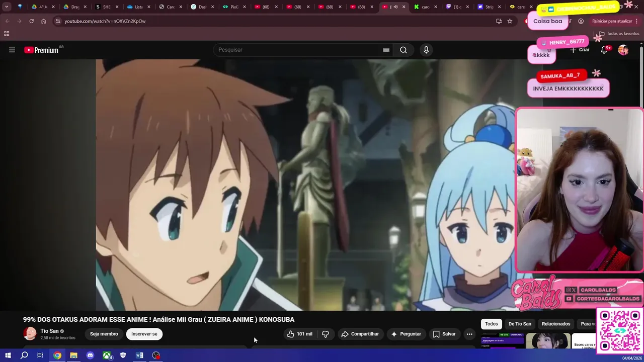Open the Perguntar AI button

click(x=406, y=334)
